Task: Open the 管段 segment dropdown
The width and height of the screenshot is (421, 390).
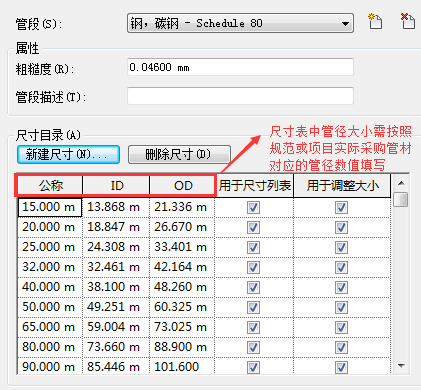Action: 240,23
